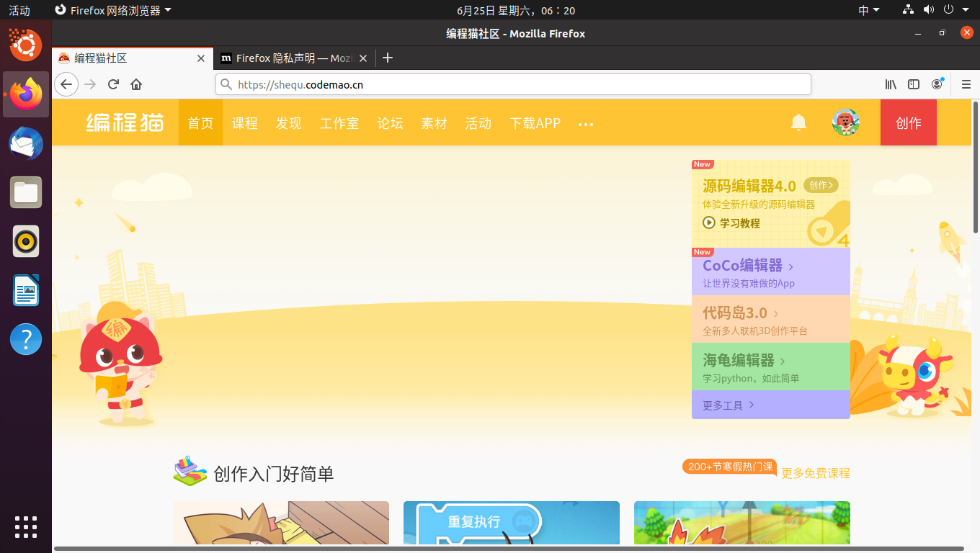Click the play icon beside 学习教程
The width and height of the screenshot is (980, 553).
coord(709,223)
